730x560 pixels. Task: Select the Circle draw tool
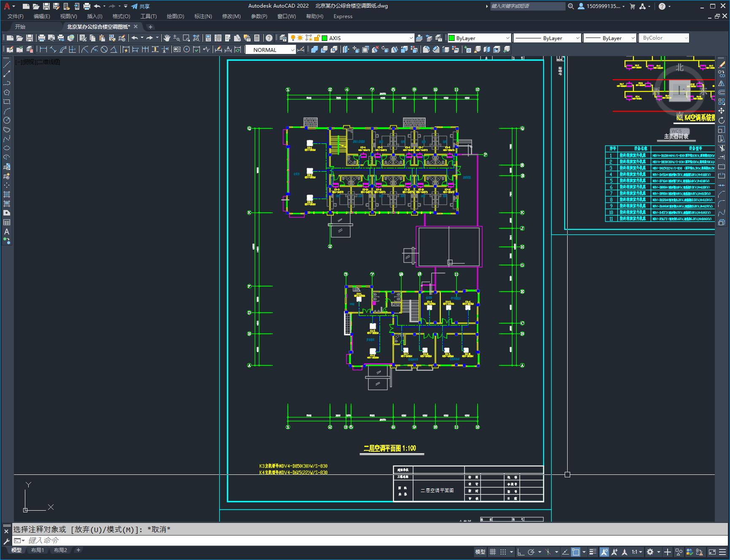point(7,120)
